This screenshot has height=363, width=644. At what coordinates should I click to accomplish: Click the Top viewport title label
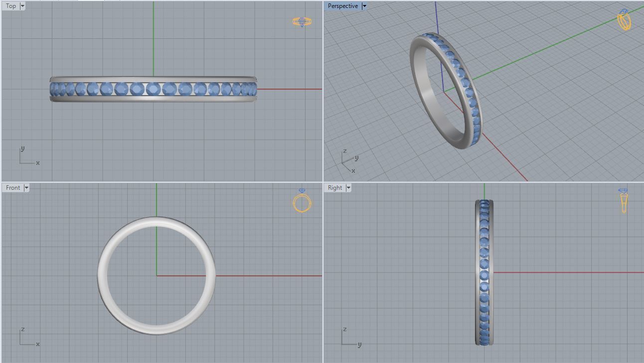click(11, 6)
